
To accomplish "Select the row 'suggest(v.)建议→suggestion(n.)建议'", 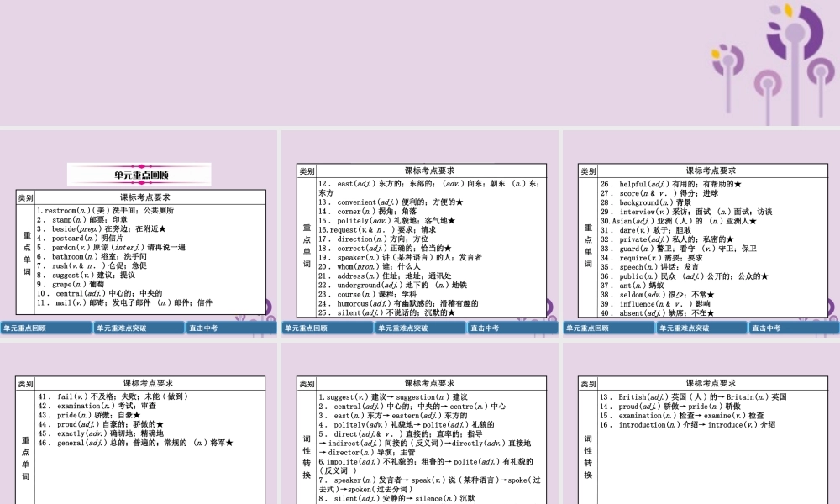I will (393, 397).
